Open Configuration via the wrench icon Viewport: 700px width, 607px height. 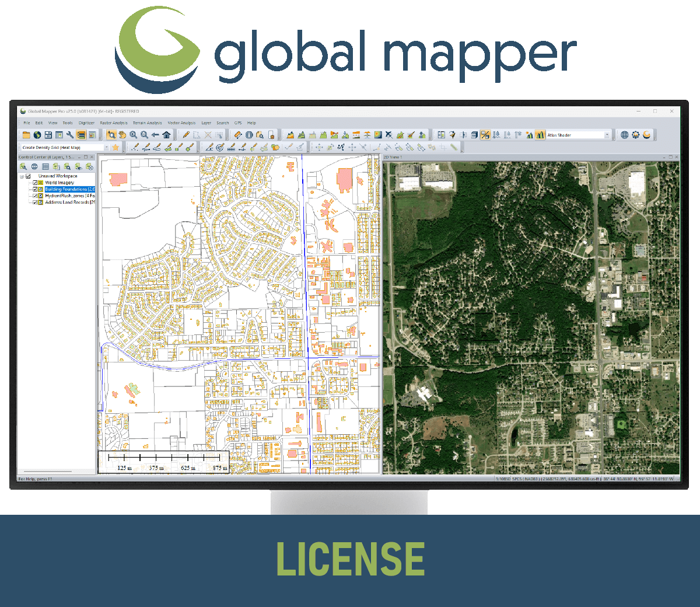click(x=70, y=135)
